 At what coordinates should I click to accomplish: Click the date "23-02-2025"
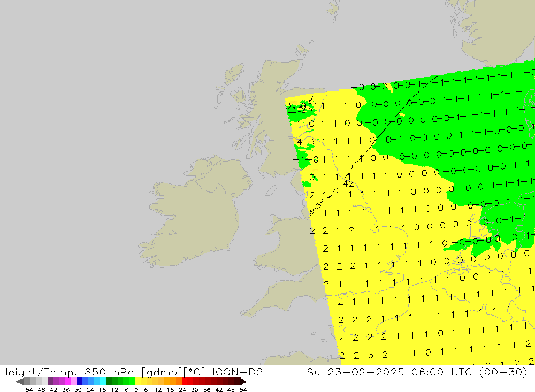[366, 372]
